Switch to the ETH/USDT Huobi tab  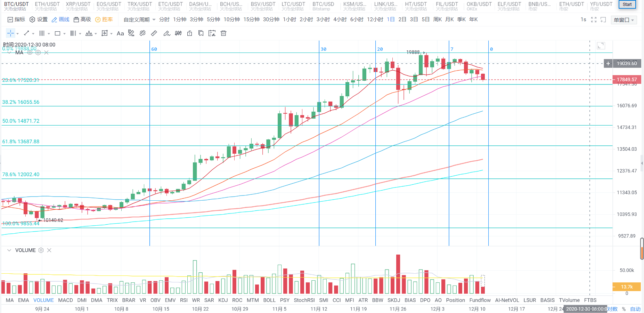click(47, 6)
